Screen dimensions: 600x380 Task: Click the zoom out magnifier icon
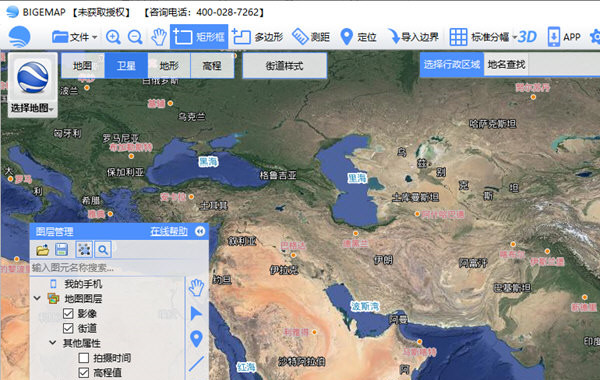(135, 37)
